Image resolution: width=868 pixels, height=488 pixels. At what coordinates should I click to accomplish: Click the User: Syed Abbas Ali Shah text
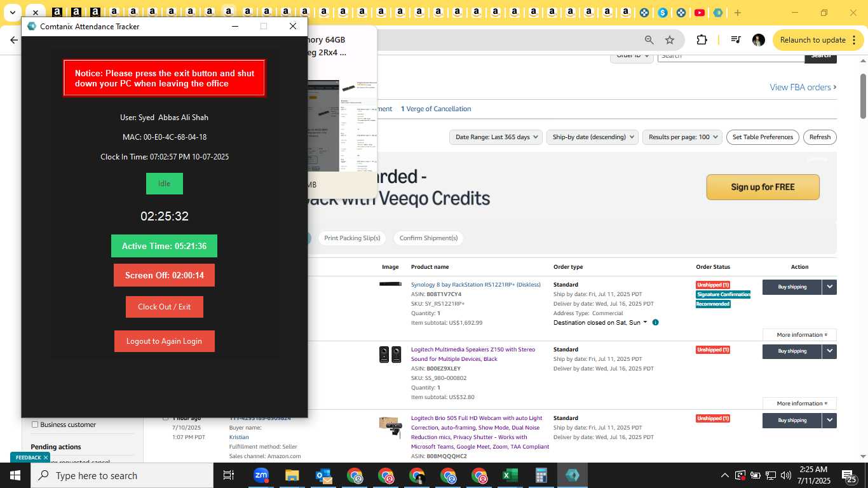pyautogui.click(x=164, y=118)
